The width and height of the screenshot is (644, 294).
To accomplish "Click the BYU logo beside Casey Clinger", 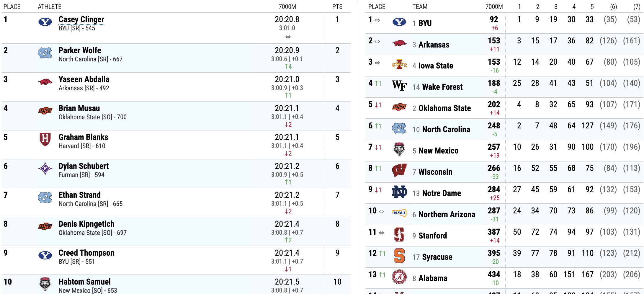I will point(45,22).
